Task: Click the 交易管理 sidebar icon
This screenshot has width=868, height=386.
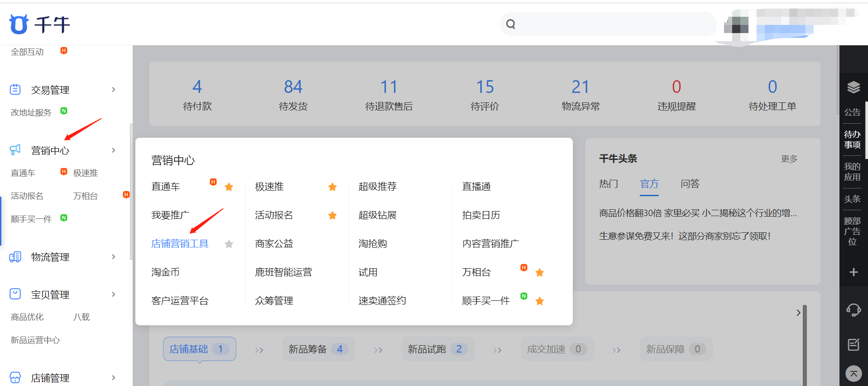Action: (x=15, y=90)
